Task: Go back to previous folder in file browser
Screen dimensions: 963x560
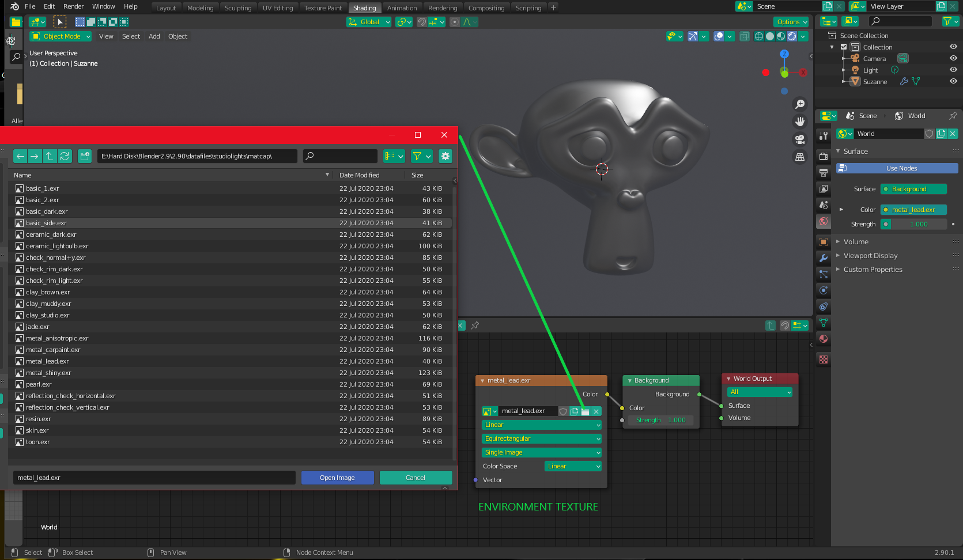Action: point(20,156)
